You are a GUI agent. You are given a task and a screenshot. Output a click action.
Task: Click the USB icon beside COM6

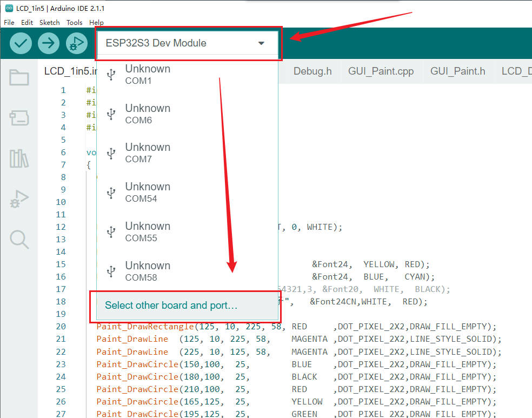pyautogui.click(x=111, y=114)
